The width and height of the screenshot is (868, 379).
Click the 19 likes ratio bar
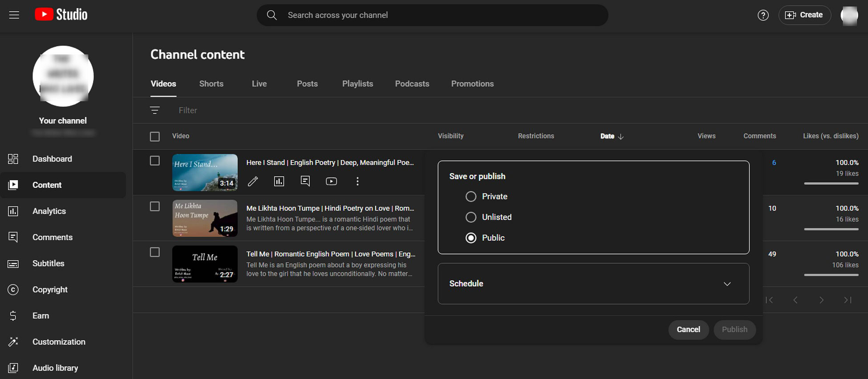coord(831,183)
